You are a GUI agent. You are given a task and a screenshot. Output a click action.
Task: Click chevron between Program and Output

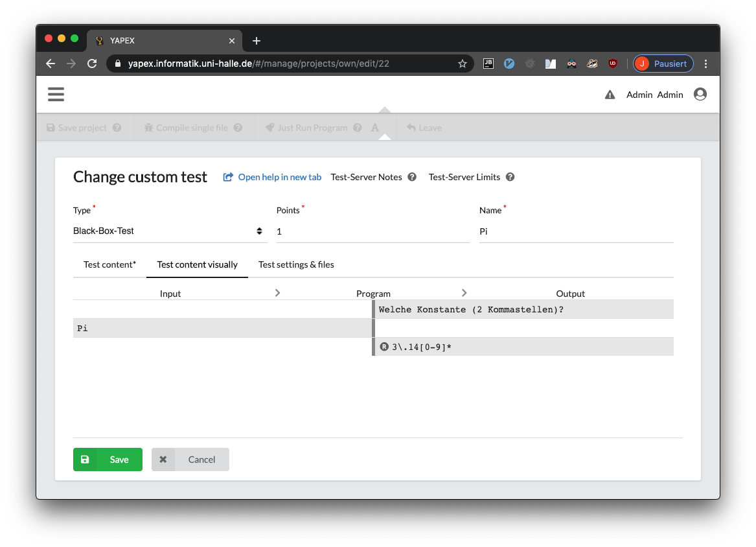click(x=464, y=293)
